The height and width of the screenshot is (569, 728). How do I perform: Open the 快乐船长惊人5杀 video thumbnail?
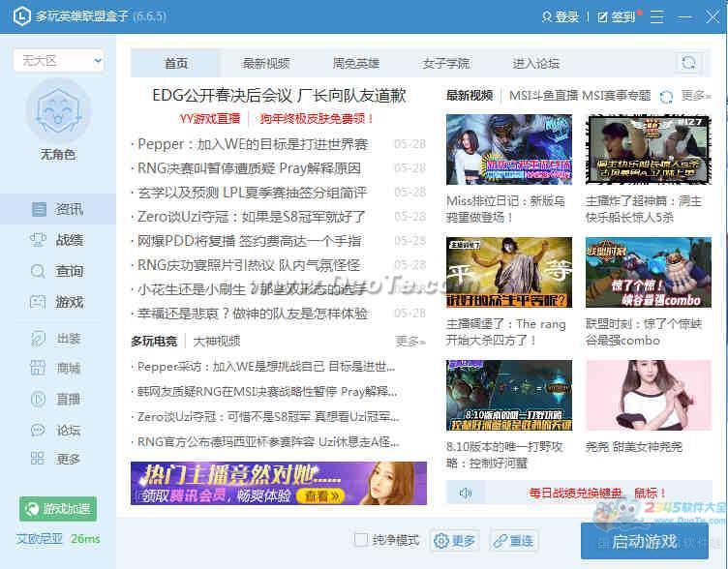click(649, 149)
